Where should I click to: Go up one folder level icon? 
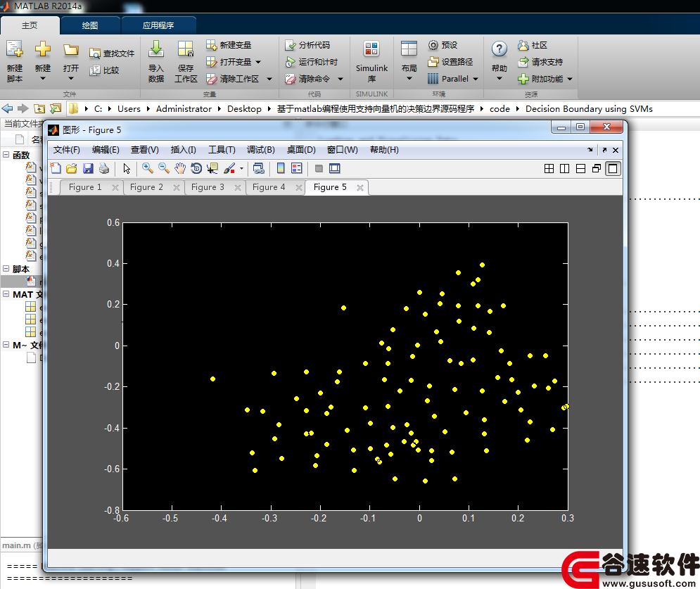[39, 108]
